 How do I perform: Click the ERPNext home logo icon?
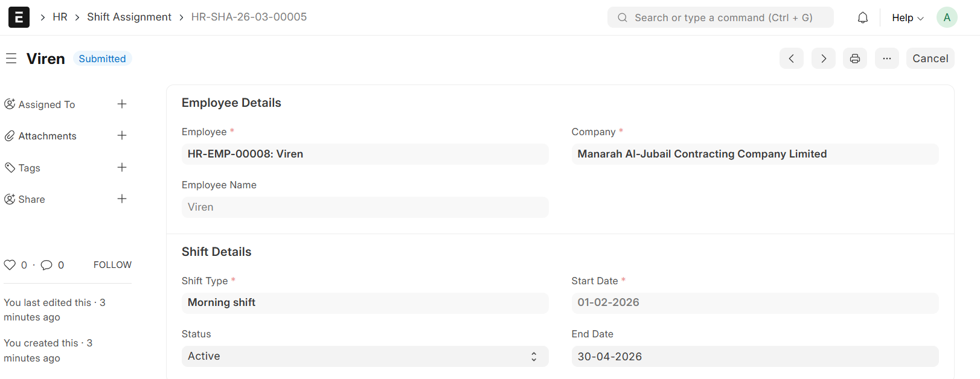pos(19,17)
